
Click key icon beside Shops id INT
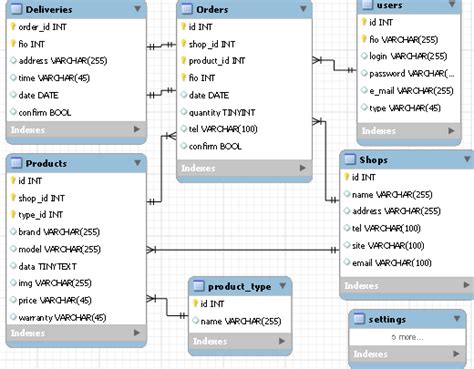coord(347,177)
